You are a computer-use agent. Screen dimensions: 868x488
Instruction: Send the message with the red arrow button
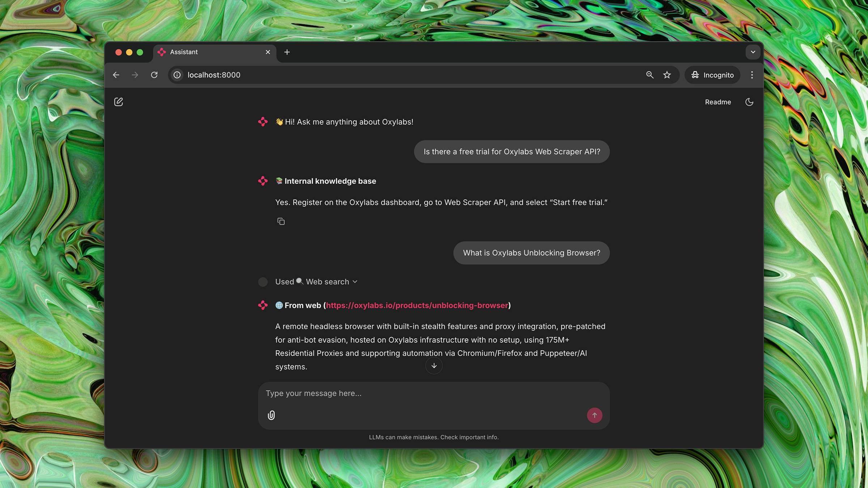point(594,415)
